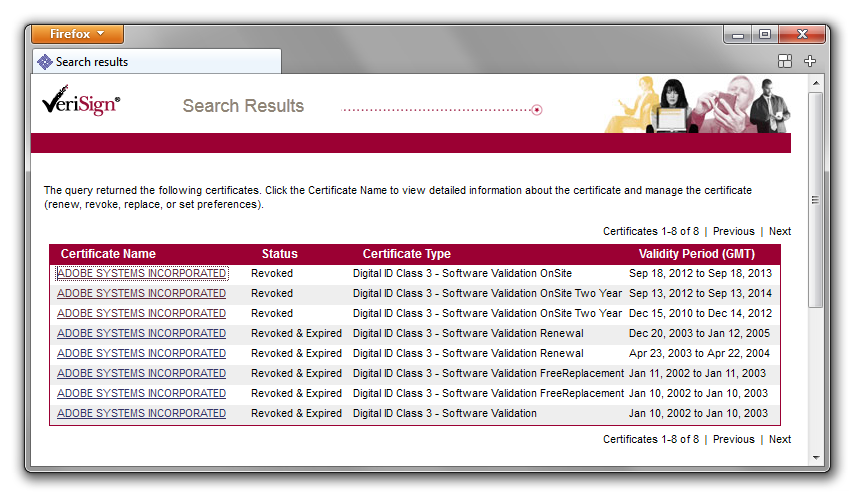Select the Search results tab
Screen dimensions: 861x499
[x=157, y=61]
